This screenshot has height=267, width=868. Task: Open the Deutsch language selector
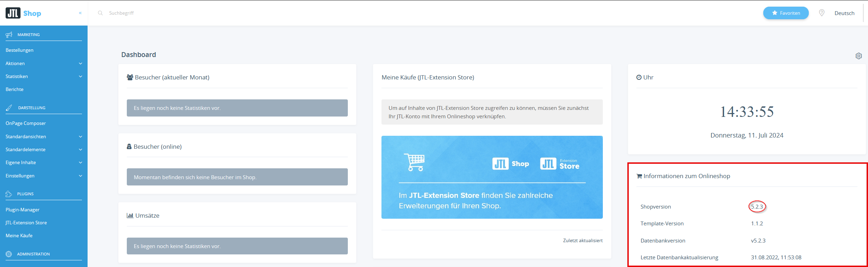point(844,13)
